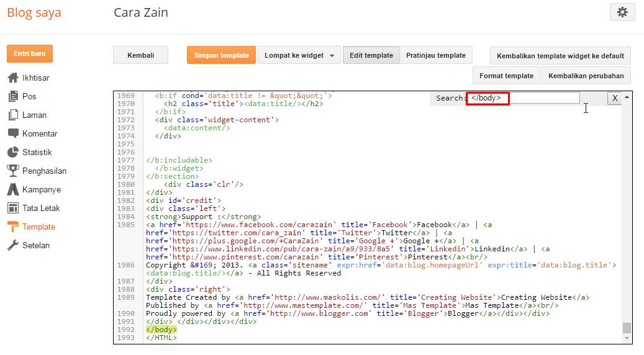Click Kembalikan template widget ke default

(560, 55)
